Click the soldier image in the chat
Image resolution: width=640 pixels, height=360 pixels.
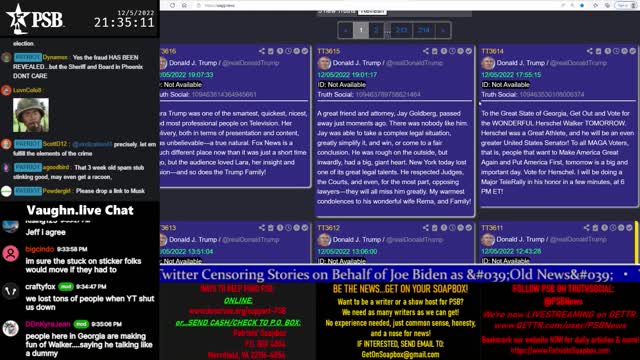(x=31, y=115)
